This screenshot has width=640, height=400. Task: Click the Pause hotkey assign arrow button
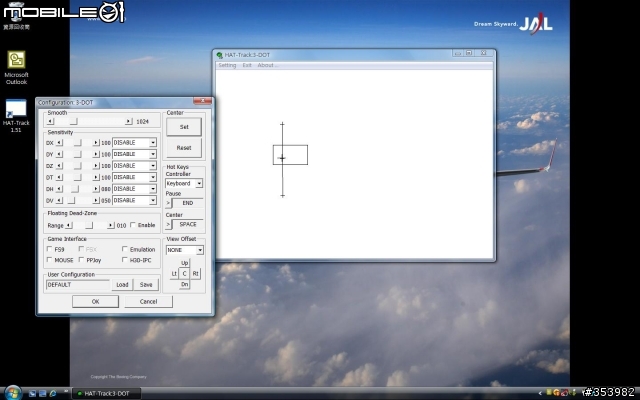click(x=169, y=203)
